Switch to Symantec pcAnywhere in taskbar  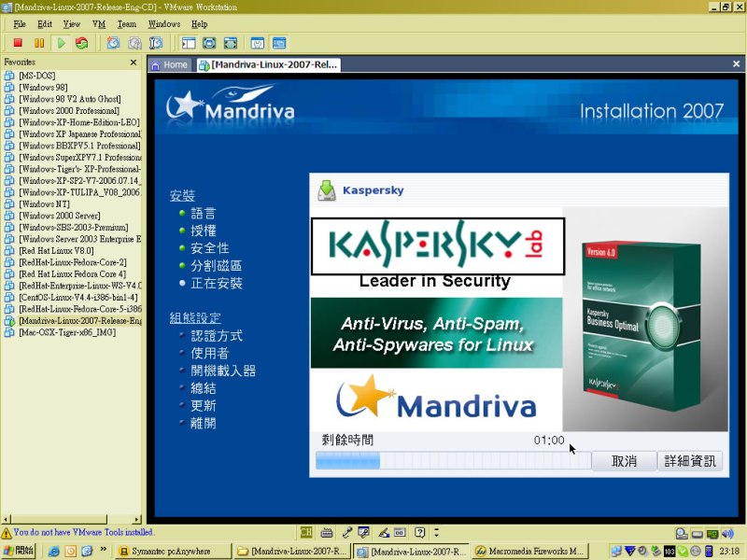[173, 551]
